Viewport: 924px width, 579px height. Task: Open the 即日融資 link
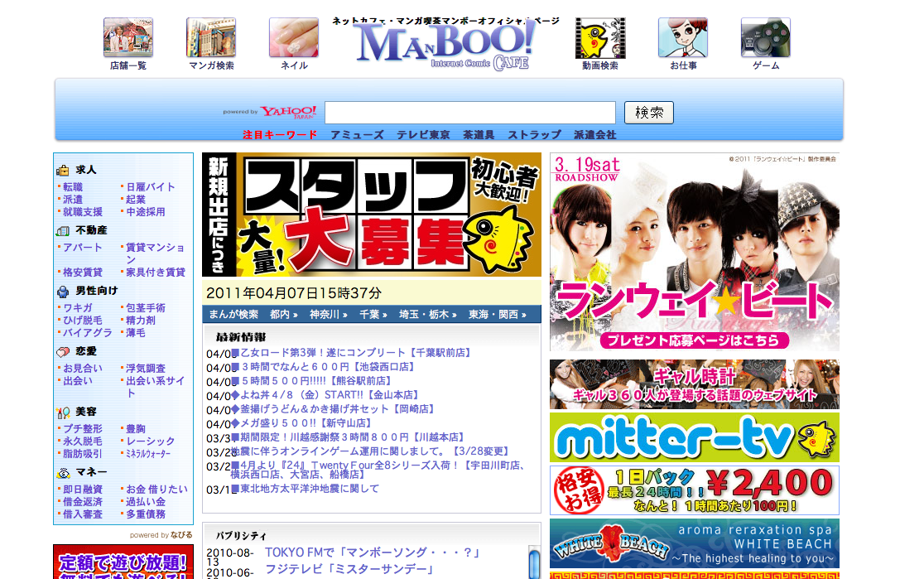point(83,490)
